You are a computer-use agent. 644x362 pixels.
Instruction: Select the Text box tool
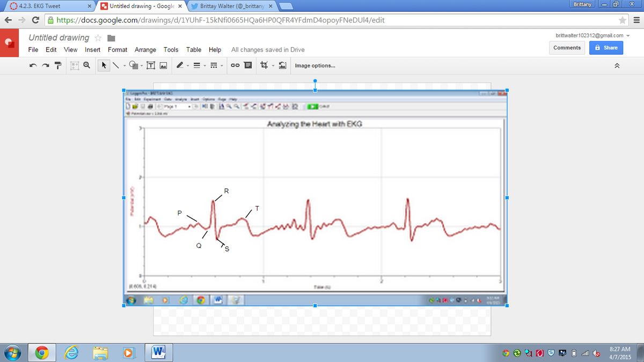click(x=151, y=65)
